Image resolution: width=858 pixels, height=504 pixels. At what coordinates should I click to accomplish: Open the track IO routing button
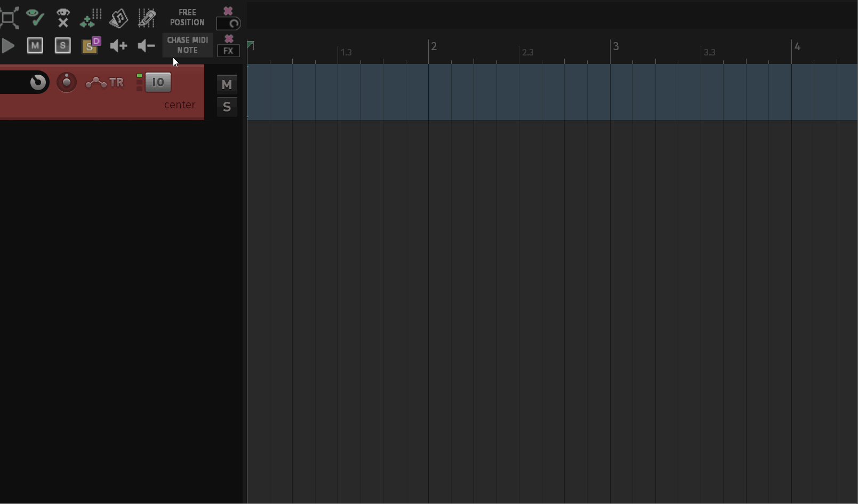(x=158, y=82)
